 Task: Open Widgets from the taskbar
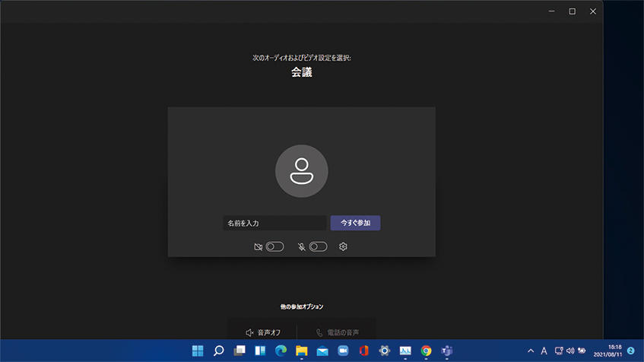[260, 351]
